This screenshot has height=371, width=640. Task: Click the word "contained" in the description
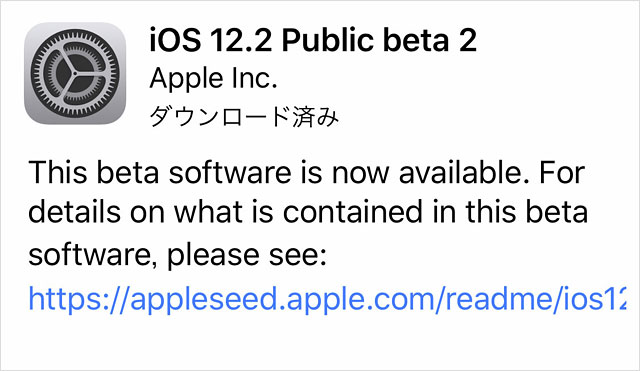(x=353, y=213)
